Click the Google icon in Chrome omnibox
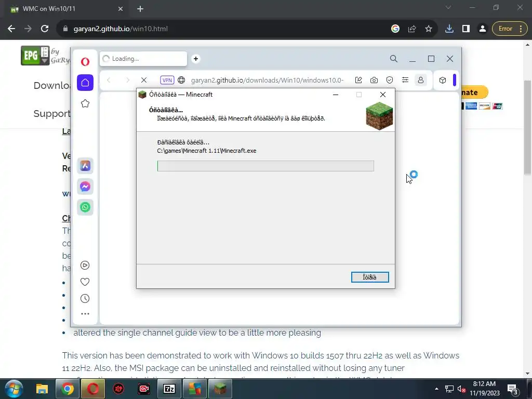Screen dimensions: 532x399 pyautogui.click(x=395, y=29)
